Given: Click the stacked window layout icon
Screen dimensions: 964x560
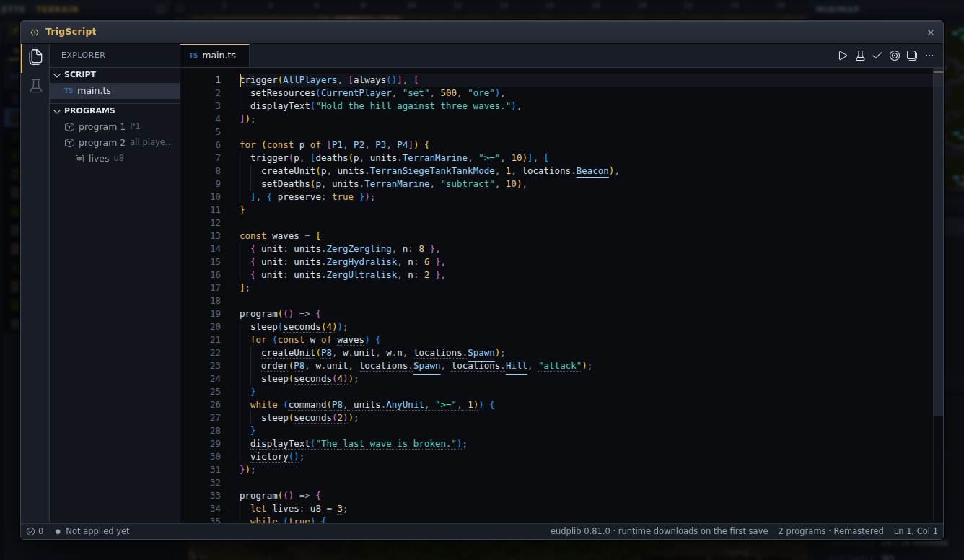Looking at the screenshot, I should pos(912,56).
